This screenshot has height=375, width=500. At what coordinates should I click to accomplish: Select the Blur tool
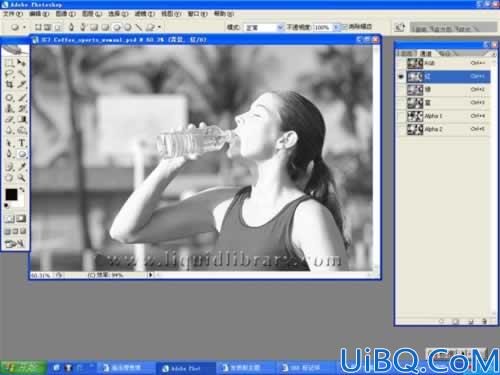pyautogui.click(x=9, y=130)
